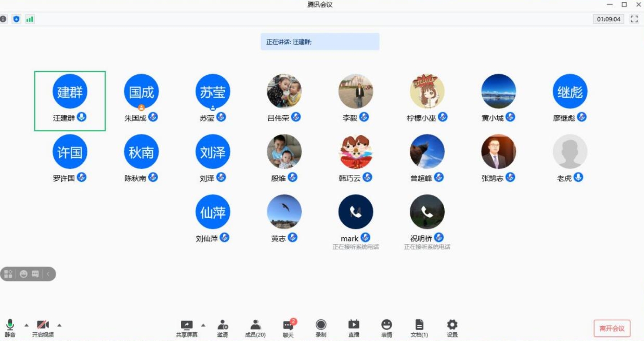Open the live stream (直播) option

(x=353, y=327)
